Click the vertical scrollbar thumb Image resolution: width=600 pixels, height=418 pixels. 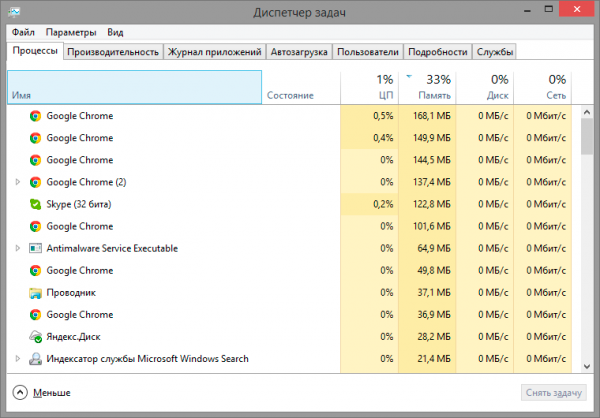[x=587, y=136]
